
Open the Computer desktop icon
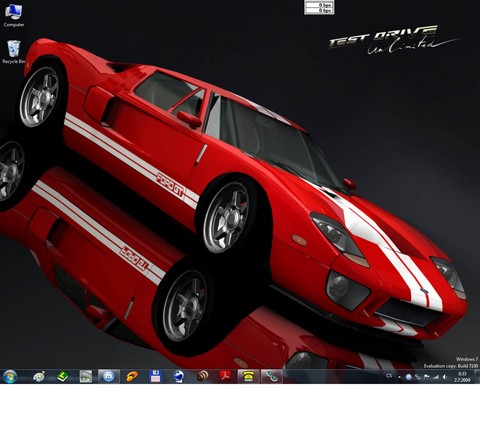coord(14,16)
